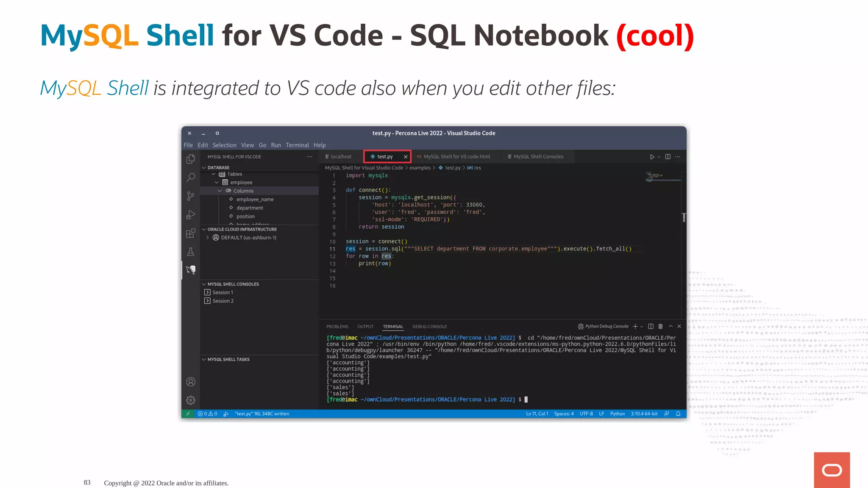Viewport: 868px width, 488px height.
Task: Expand the DEFAULT (us-ashburn-1) profile
Action: 207,238
